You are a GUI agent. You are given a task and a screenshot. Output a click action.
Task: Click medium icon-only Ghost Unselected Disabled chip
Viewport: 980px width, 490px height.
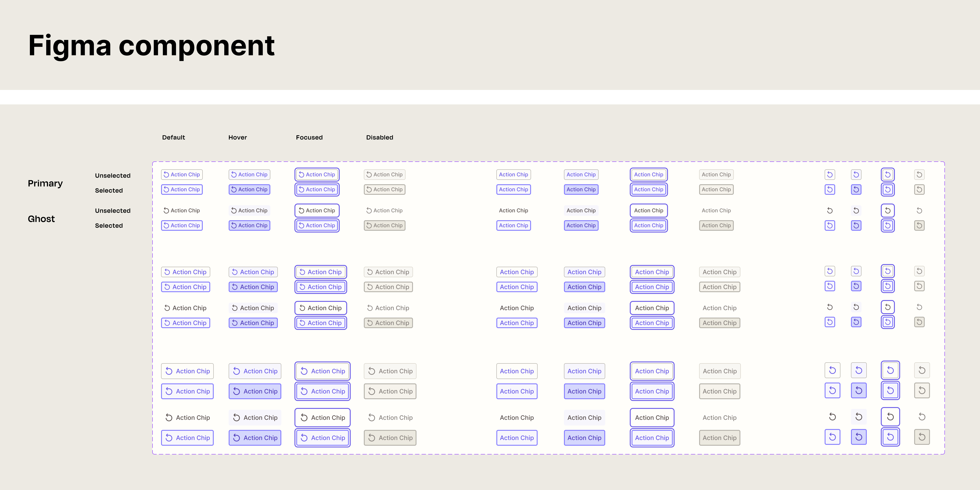coord(919,307)
